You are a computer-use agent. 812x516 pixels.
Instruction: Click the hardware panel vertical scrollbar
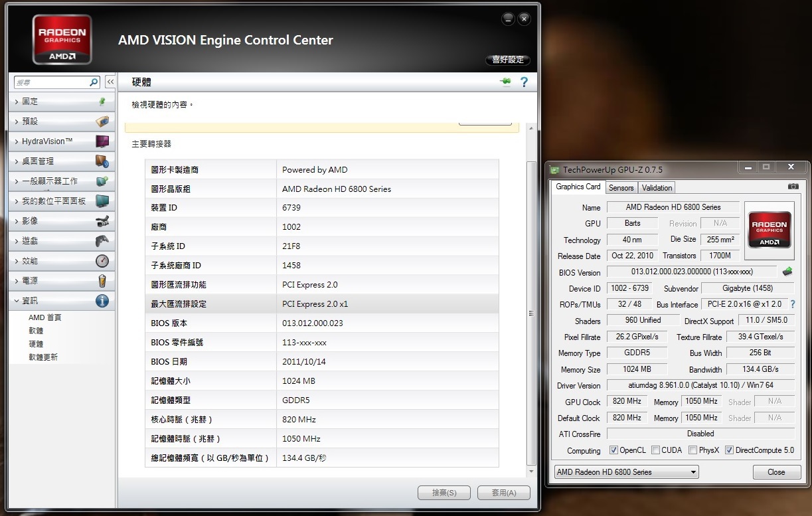530,312
